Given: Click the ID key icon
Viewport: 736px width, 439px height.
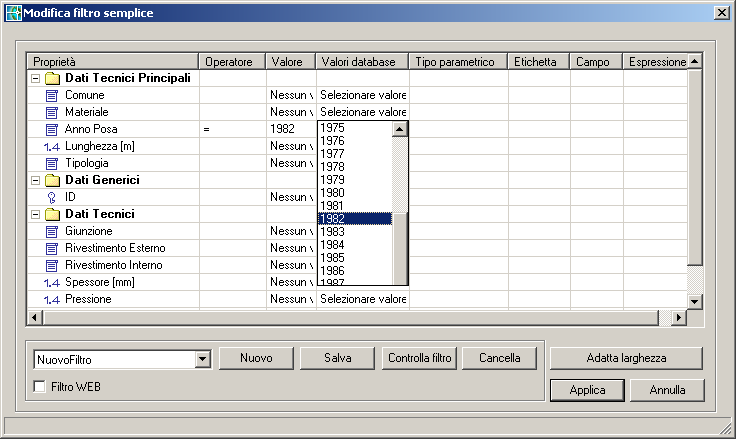Looking at the screenshot, I should [53, 197].
